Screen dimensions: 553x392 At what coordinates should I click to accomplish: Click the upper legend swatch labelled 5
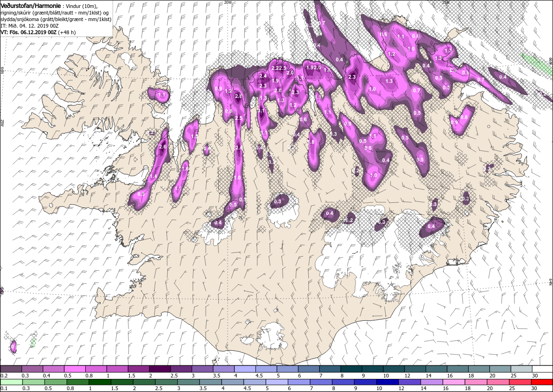point(287,369)
